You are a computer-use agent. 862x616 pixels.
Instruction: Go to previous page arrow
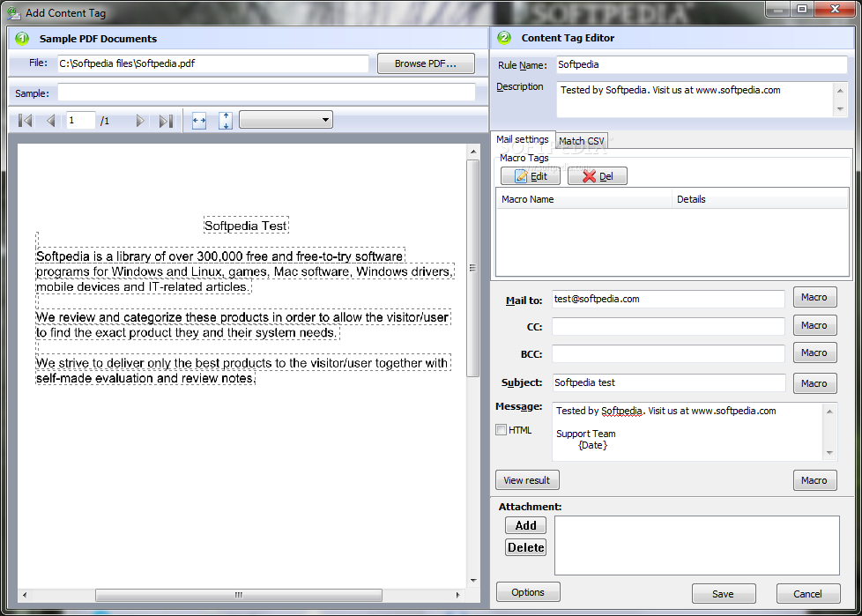point(50,121)
